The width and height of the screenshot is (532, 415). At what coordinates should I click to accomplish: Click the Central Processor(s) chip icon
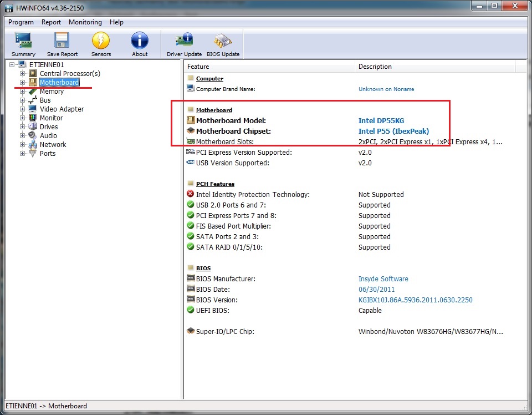pyautogui.click(x=33, y=73)
